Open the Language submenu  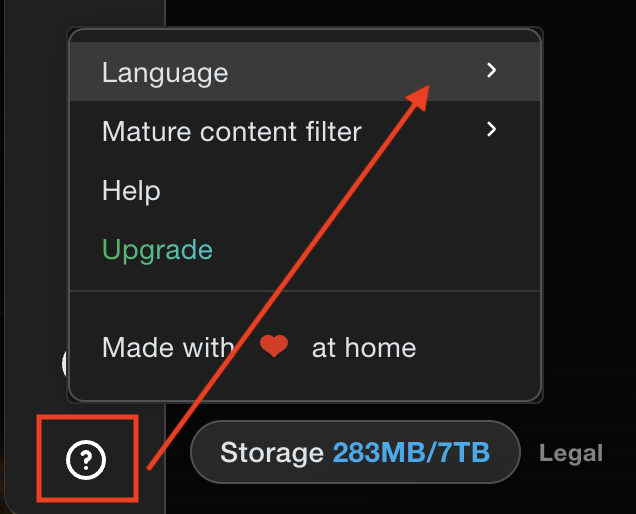coord(165,73)
